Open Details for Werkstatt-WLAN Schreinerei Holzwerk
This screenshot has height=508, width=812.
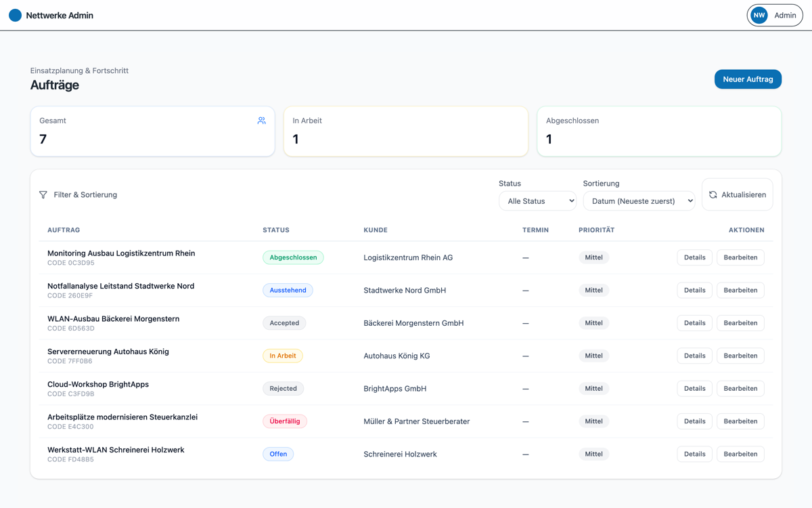(x=694, y=454)
